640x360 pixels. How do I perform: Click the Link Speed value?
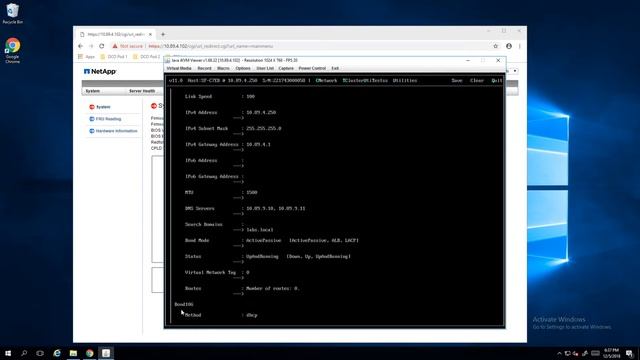tap(251, 96)
